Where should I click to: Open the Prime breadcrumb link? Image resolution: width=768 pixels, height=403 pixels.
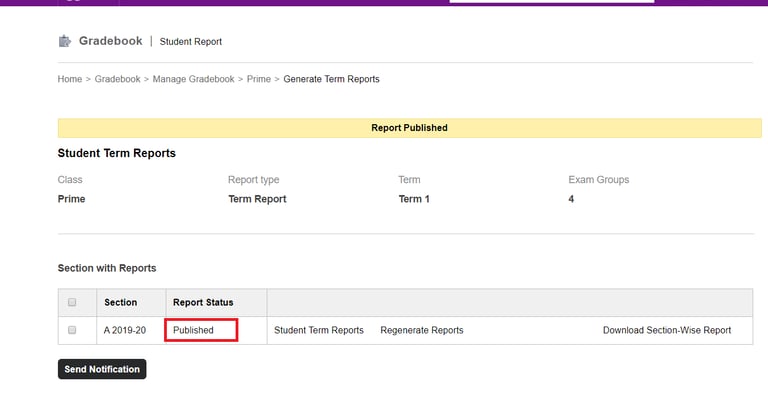[x=259, y=79]
